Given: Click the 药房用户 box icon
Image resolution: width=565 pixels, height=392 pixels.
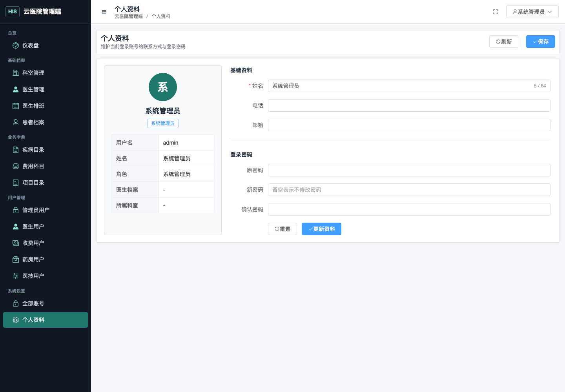Looking at the screenshot, I should click(16, 260).
